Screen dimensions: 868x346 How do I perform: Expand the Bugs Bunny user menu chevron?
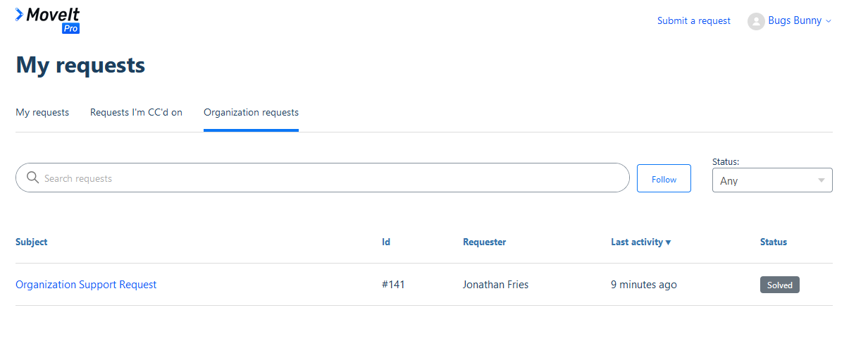pos(829,21)
